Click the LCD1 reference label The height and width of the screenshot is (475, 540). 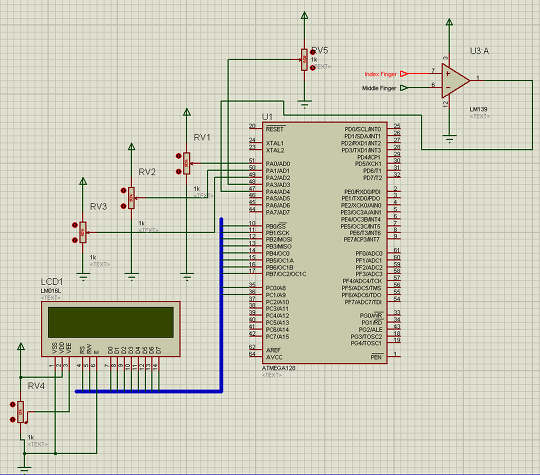click(52, 281)
